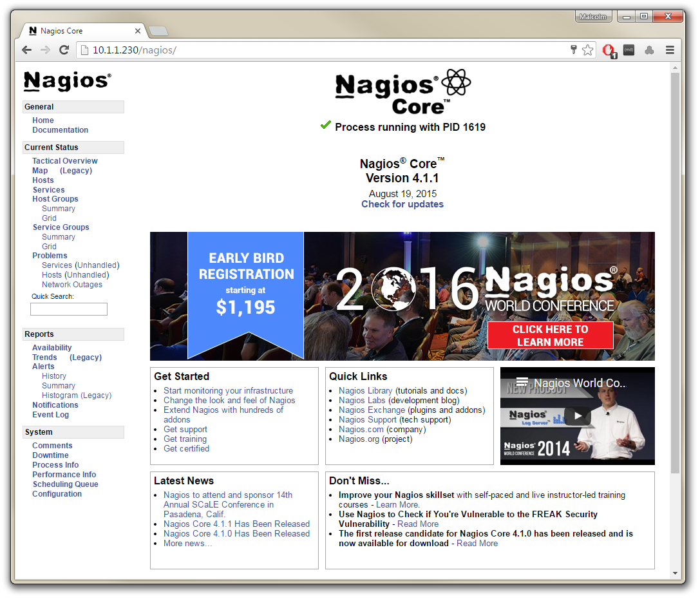
Task: Open Services (Unhandled) under Problems
Action: click(x=80, y=265)
